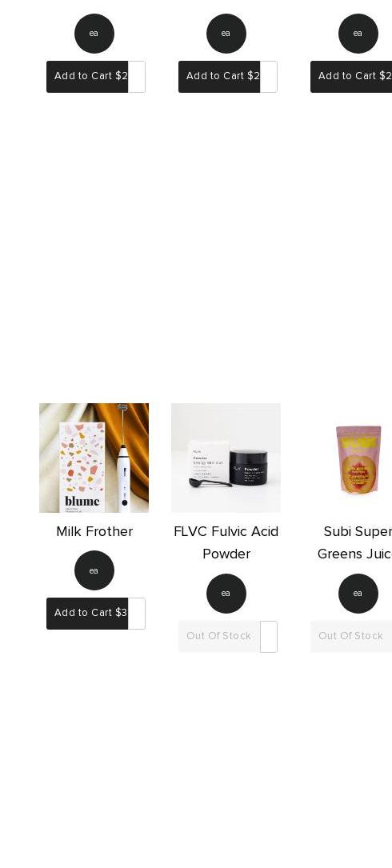Select the rightmost ea badge in top row
Image resolution: width=392 pixels, height=868 pixels.
click(358, 34)
